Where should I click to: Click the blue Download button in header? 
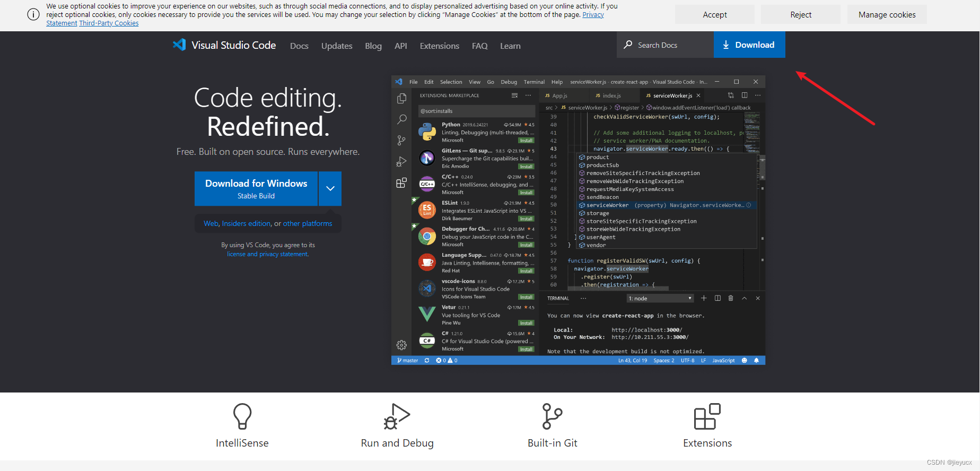749,45
